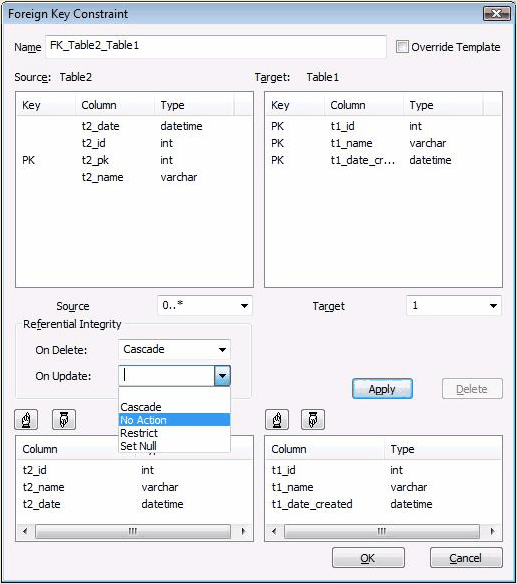The image size is (517, 584).
Task: Click the Name field containing FK_Table2_Table1
Action: click(x=216, y=47)
